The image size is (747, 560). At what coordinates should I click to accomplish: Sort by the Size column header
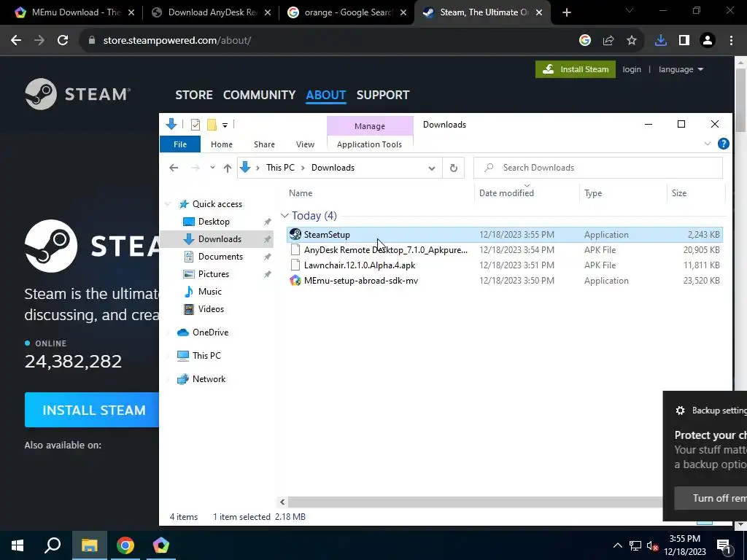coord(679,192)
